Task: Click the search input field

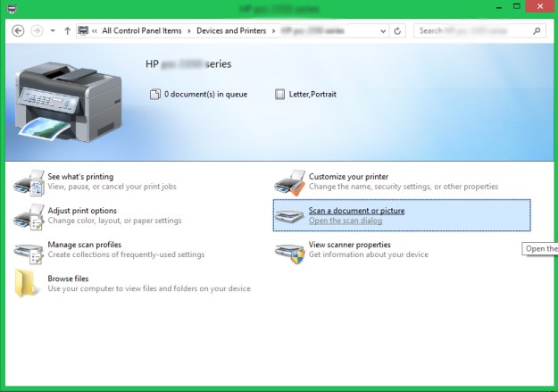Action: pyautogui.click(x=473, y=30)
